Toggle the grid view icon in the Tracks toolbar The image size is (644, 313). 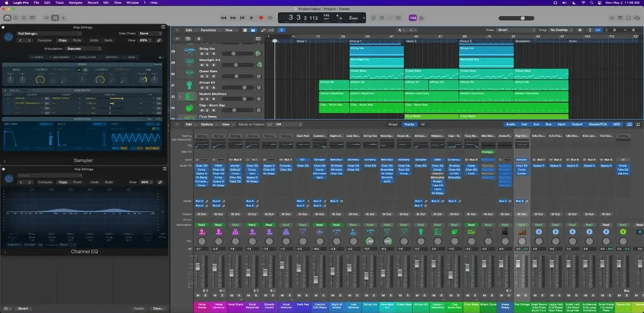pos(245,30)
